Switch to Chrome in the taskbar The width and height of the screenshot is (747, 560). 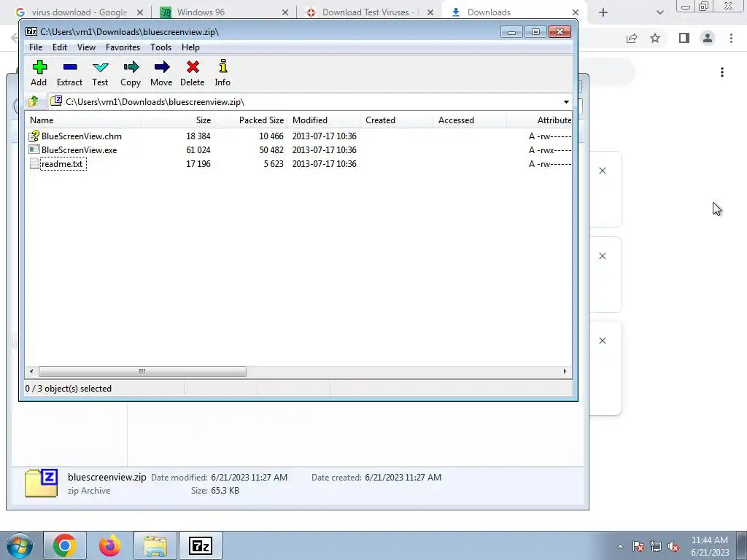pyautogui.click(x=65, y=545)
